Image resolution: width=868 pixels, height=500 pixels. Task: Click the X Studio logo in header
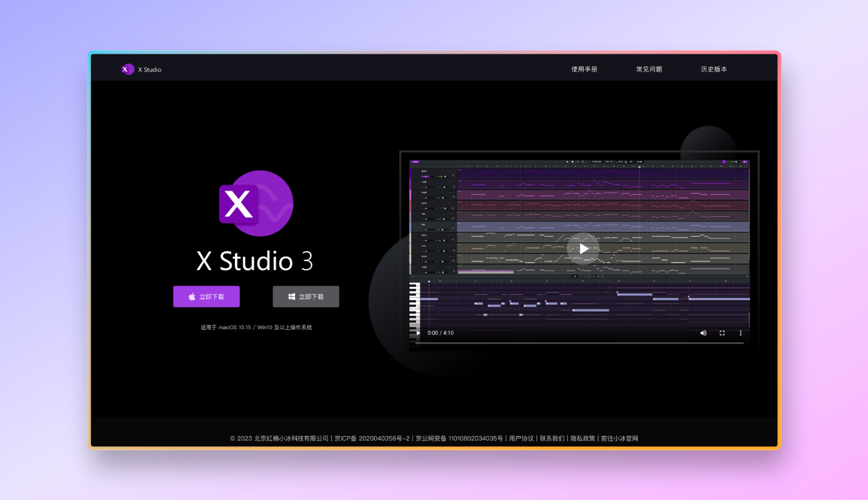pyautogui.click(x=141, y=69)
